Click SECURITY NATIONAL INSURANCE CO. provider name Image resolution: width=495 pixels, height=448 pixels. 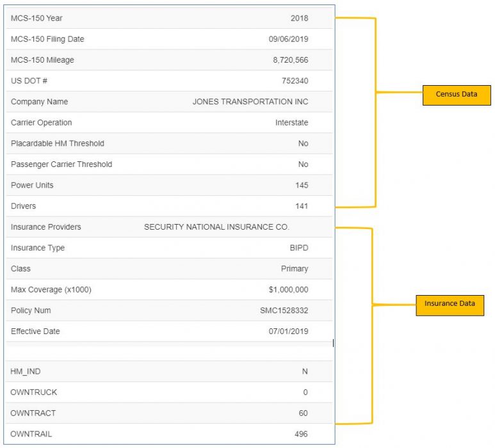(x=216, y=227)
